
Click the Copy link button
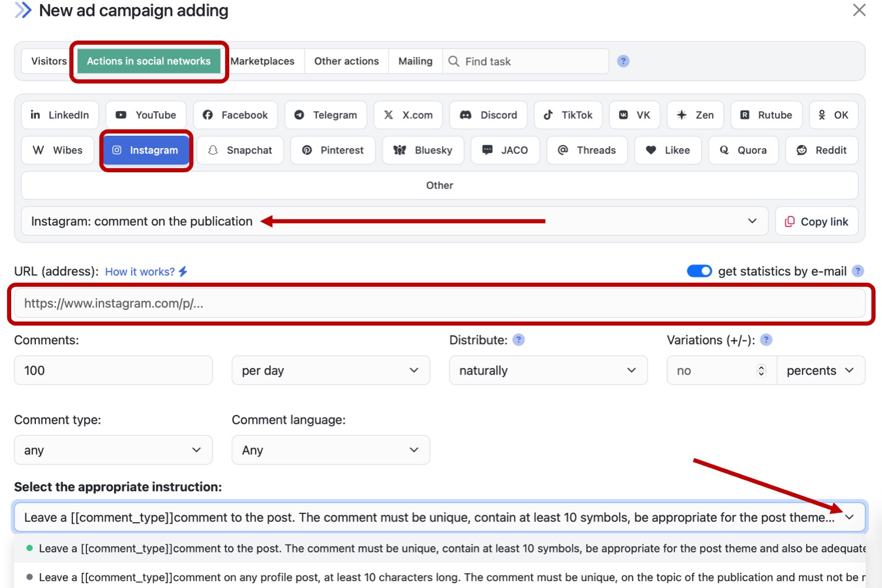(x=816, y=222)
